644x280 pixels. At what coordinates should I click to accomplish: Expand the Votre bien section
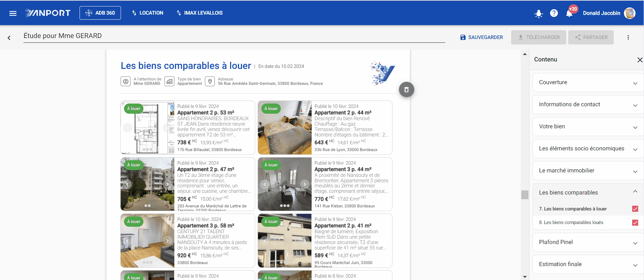click(588, 127)
